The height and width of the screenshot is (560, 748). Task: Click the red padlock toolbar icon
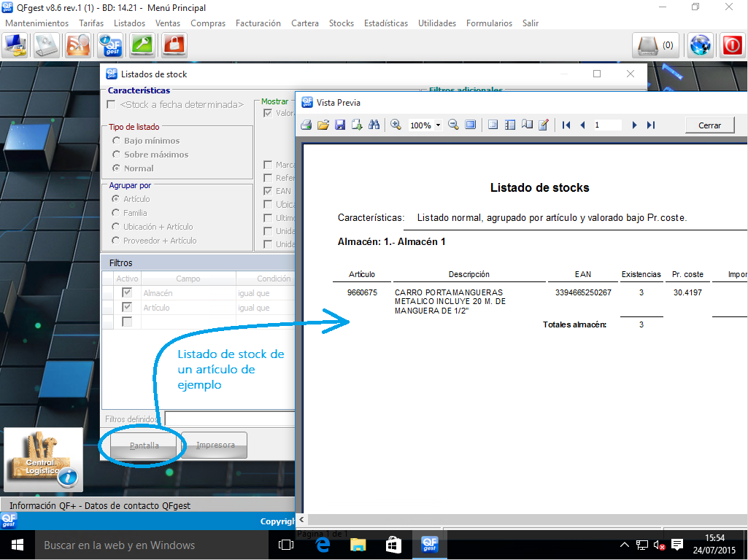pos(174,46)
